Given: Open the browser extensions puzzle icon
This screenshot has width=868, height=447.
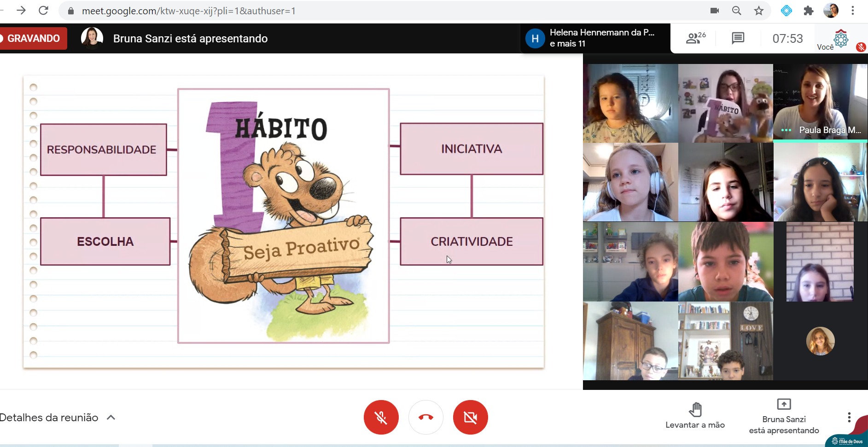Looking at the screenshot, I should click(809, 11).
